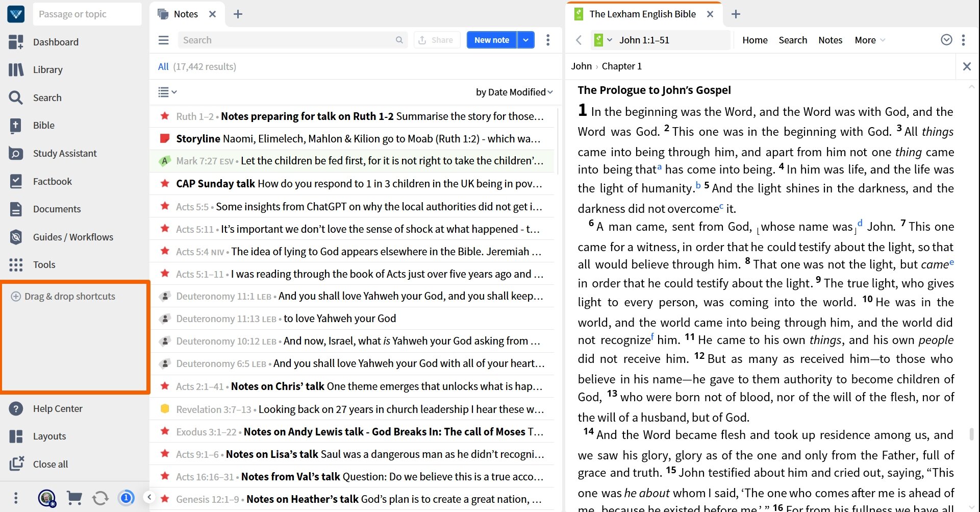Expand the New note dropdown arrow
Image resolution: width=980 pixels, height=512 pixels.
[x=526, y=40]
